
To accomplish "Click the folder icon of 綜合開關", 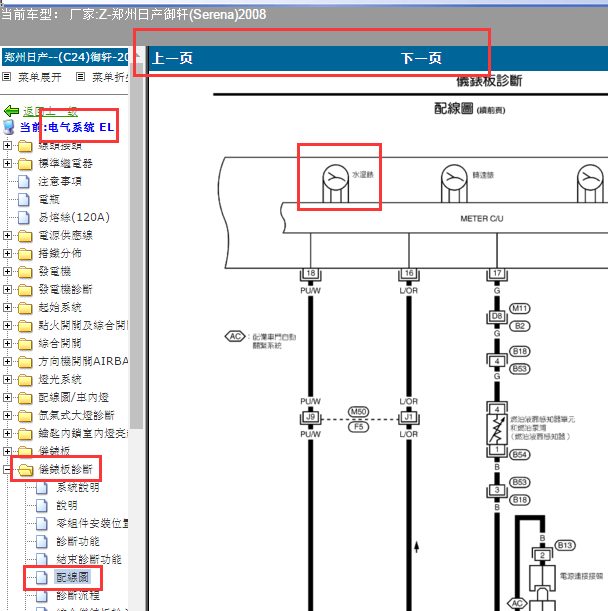I will [x=25, y=344].
